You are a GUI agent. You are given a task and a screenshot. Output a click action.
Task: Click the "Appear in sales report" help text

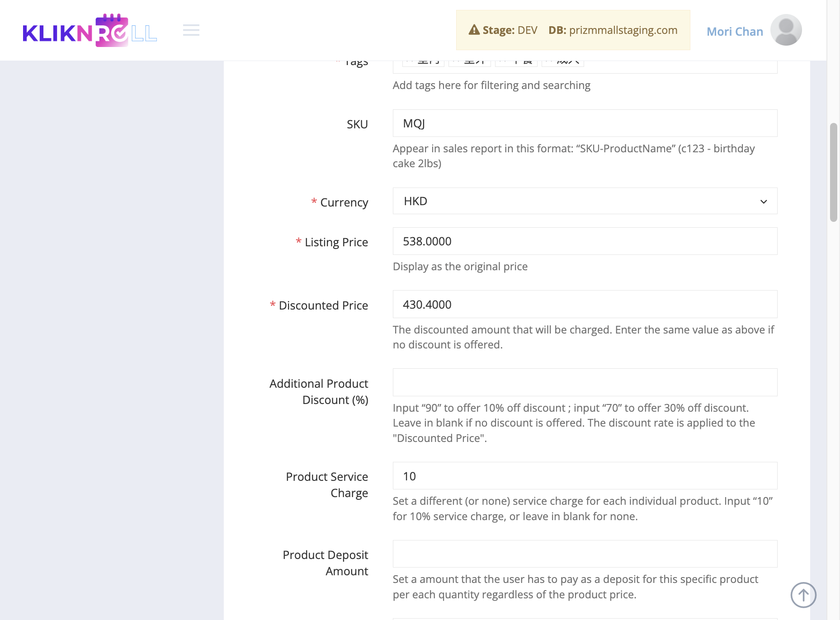[574, 156]
